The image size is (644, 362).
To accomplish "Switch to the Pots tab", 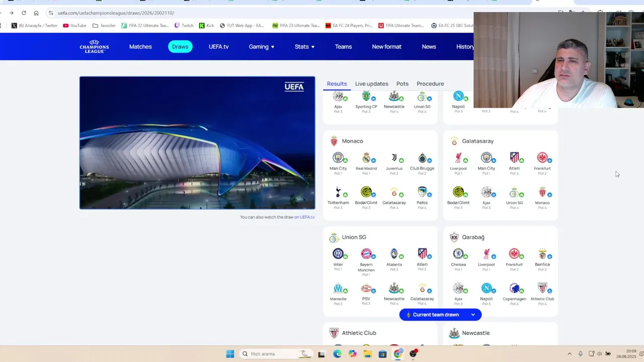I will coord(402,84).
